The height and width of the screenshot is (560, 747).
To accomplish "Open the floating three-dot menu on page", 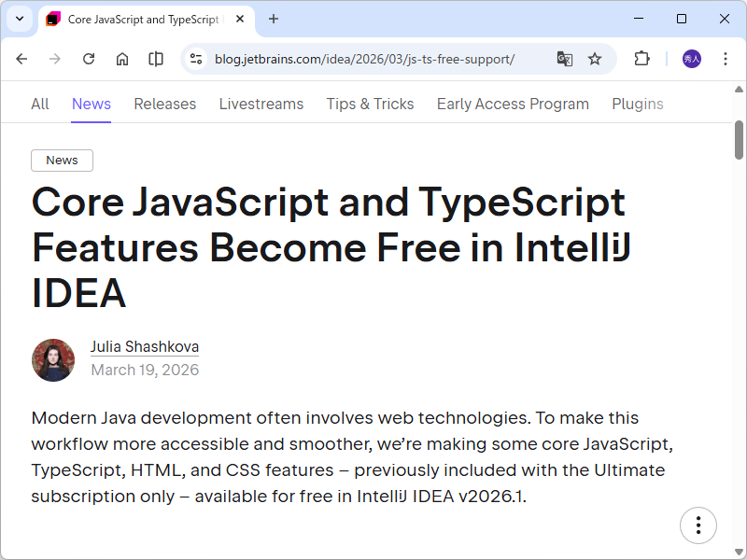I will (x=698, y=525).
